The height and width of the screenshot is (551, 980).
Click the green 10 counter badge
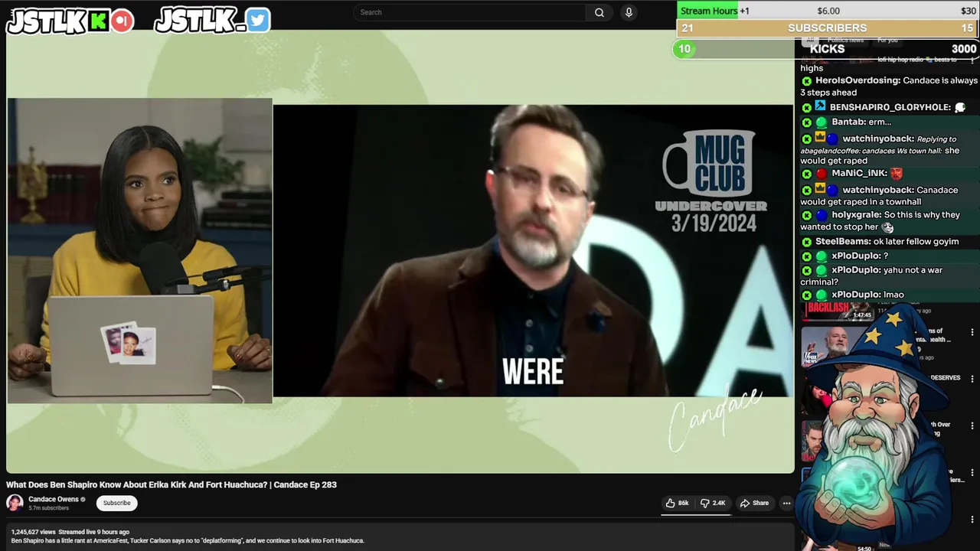pos(684,49)
